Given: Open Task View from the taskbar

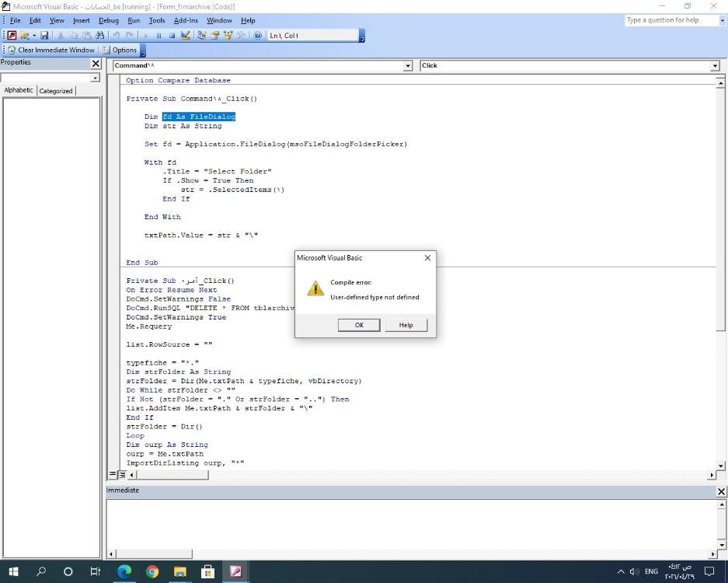Looking at the screenshot, I should (x=96, y=571).
